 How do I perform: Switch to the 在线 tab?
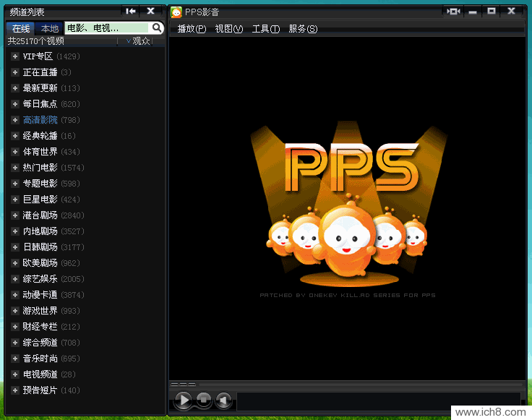click(x=20, y=29)
